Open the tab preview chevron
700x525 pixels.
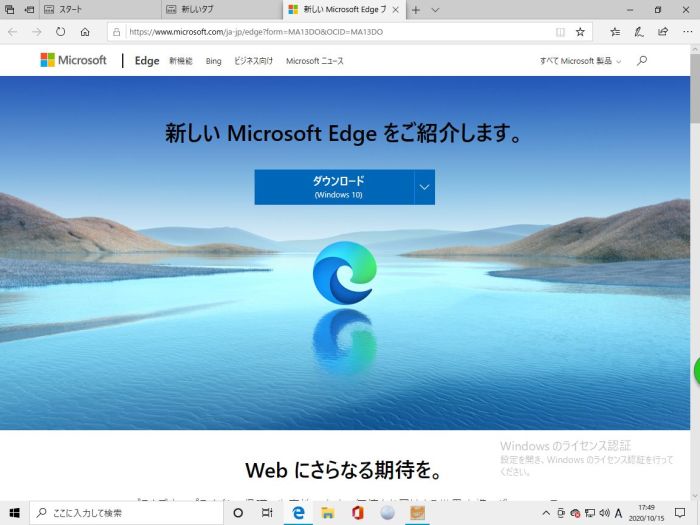[435, 9]
